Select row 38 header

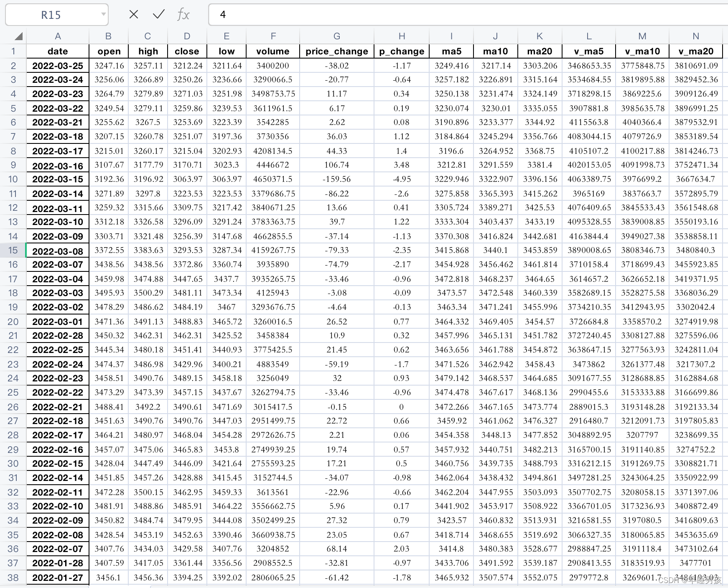[x=13, y=577]
